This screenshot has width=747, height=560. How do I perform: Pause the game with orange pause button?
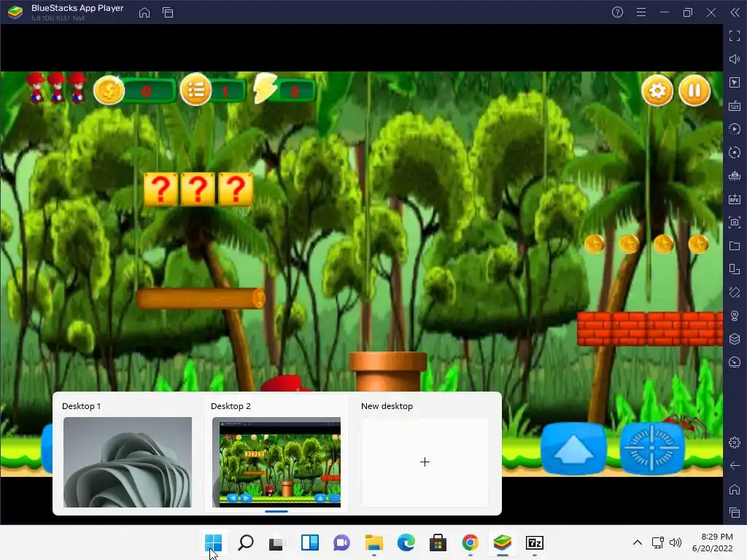click(x=694, y=90)
